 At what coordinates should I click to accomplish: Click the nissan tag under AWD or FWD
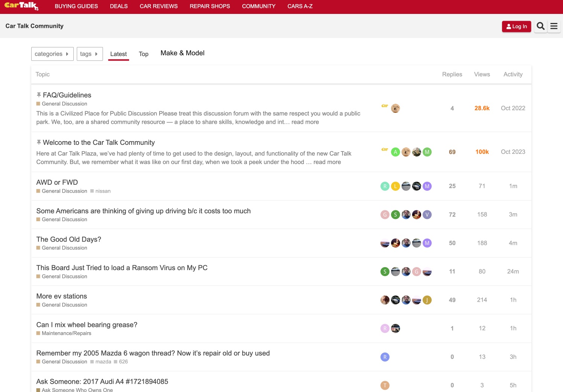102,191
